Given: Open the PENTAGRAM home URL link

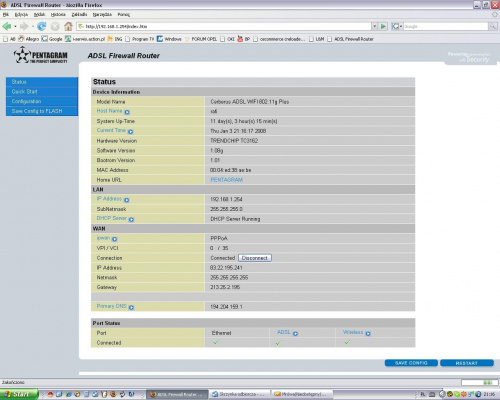Looking at the screenshot, I should click(x=227, y=180).
